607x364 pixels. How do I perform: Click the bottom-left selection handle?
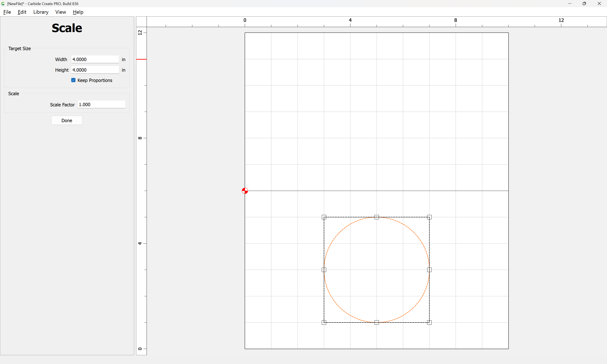pyautogui.click(x=324, y=322)
